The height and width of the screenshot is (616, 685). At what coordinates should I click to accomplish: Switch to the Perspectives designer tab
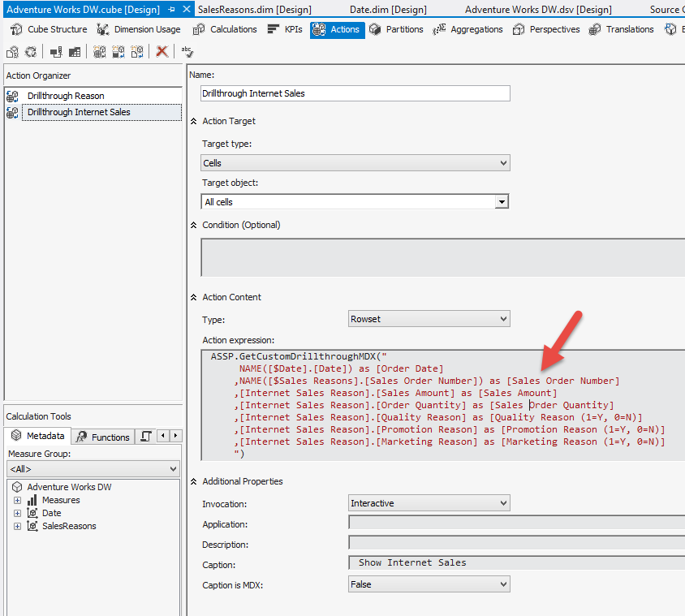click(546, 29)
